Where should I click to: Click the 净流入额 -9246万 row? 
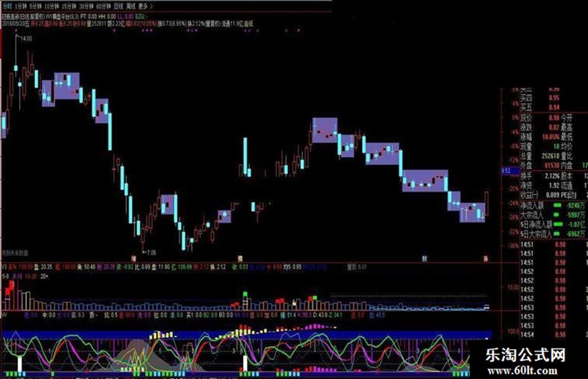click(554, 205)
